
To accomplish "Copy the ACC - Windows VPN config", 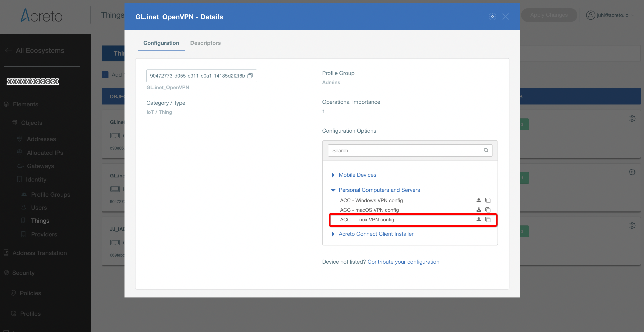I will (488, 200).
